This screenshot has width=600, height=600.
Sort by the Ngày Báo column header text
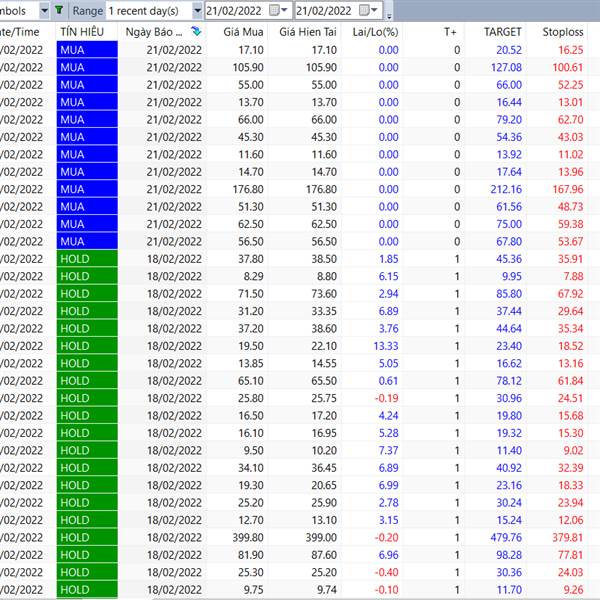154,32
